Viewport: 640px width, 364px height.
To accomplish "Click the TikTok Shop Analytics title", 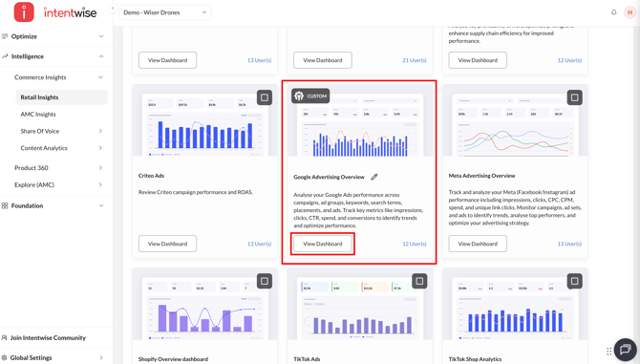I will (475, 359).
